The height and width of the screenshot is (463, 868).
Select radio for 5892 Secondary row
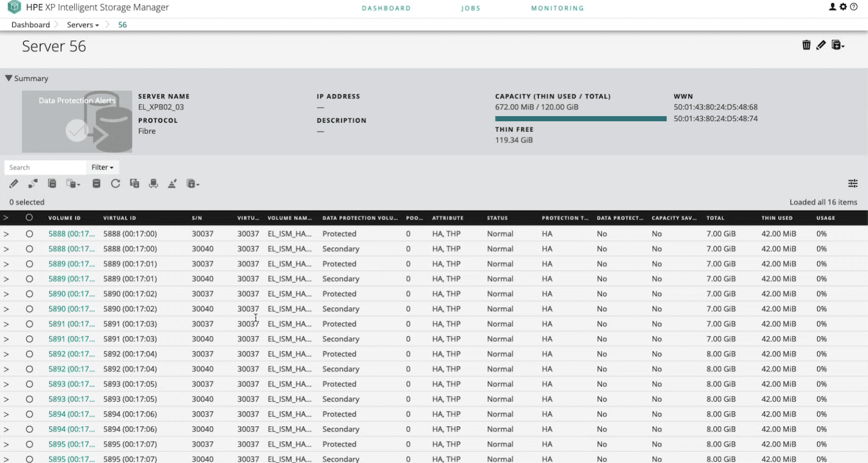29,369
